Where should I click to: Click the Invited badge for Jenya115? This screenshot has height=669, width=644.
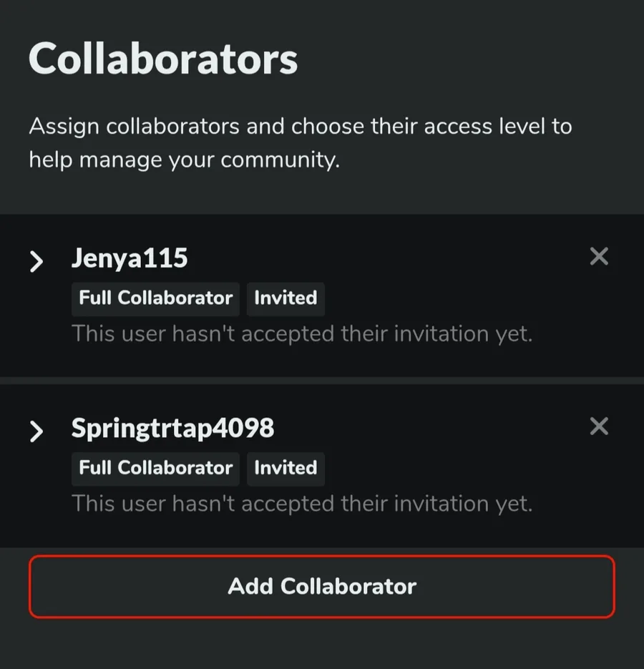[x=286, y=298]
